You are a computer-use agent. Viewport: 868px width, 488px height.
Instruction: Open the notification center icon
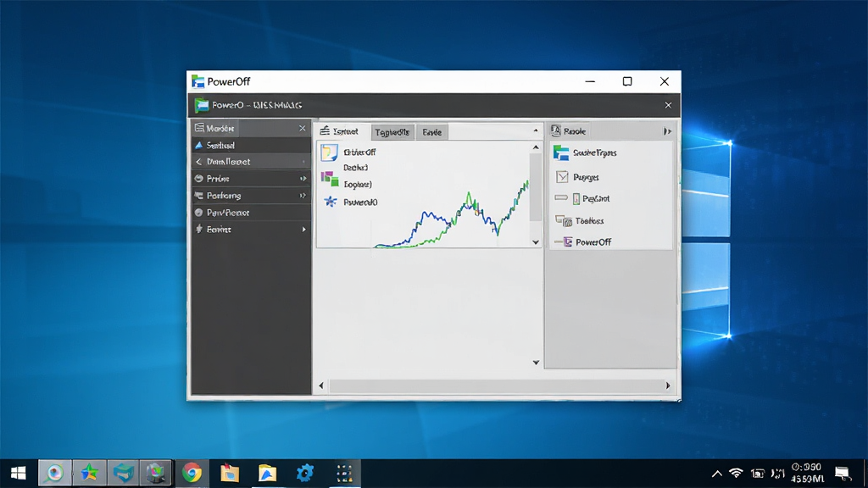coord(843,473)
